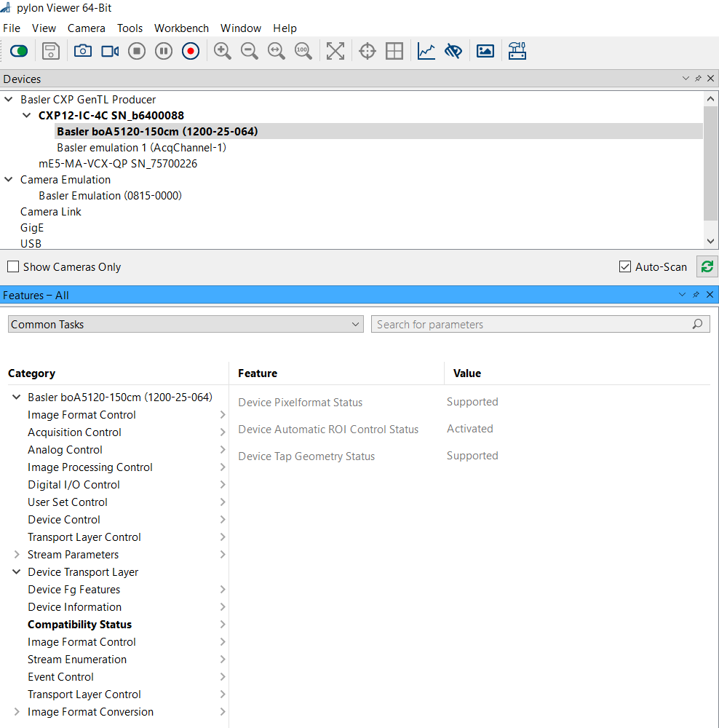The image size is (719, 728).
Task: Open the User Set Control category
Action: pos(68,502)
